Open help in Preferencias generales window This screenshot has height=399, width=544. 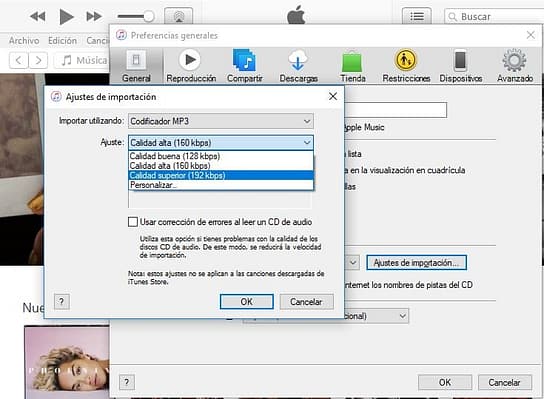[x=127, y=382]
